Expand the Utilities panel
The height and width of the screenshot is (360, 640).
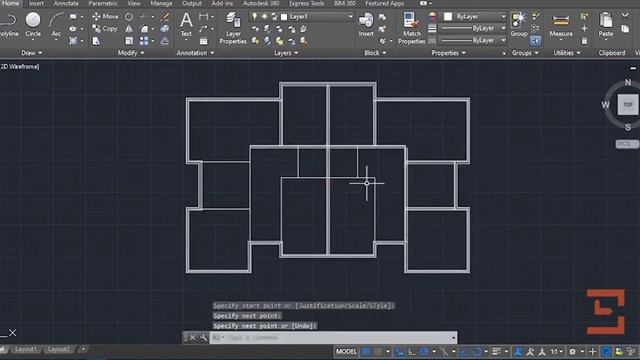tap(567, 53)
